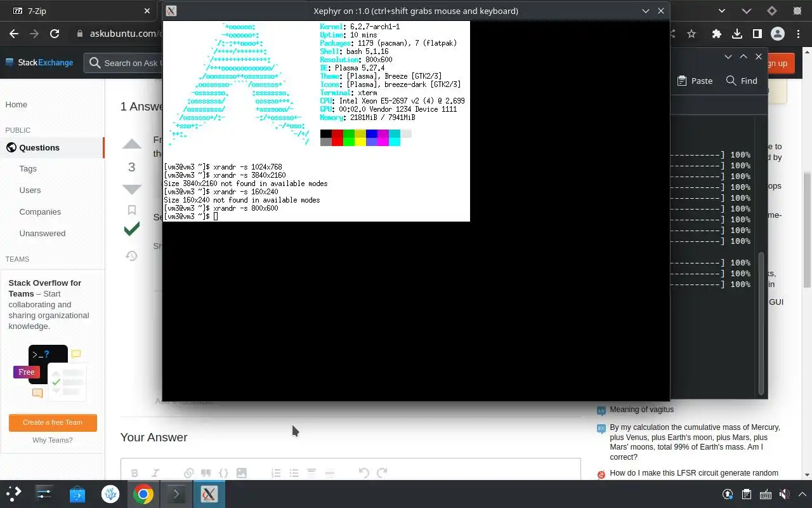812x508 pixels.
Task: Switch to Chrome in the taskbar
Action: pyautogui.click(x=143, y=493)
